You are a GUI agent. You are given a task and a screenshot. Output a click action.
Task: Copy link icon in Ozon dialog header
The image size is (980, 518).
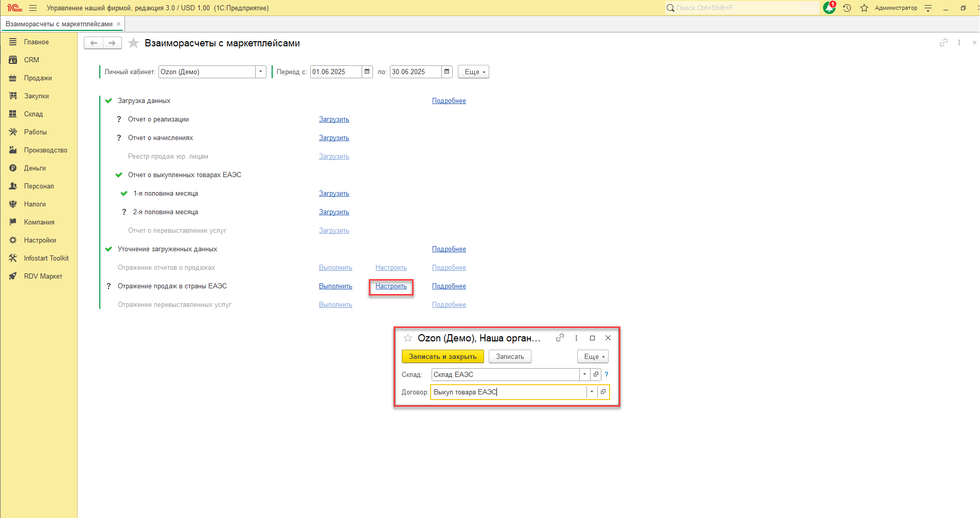coord(560,338)
